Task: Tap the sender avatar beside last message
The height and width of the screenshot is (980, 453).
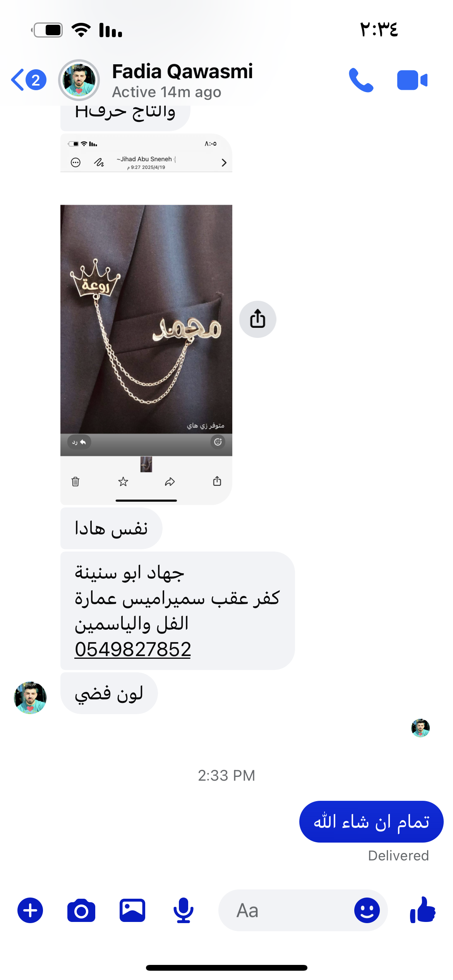Action: (x=30, y=697)
